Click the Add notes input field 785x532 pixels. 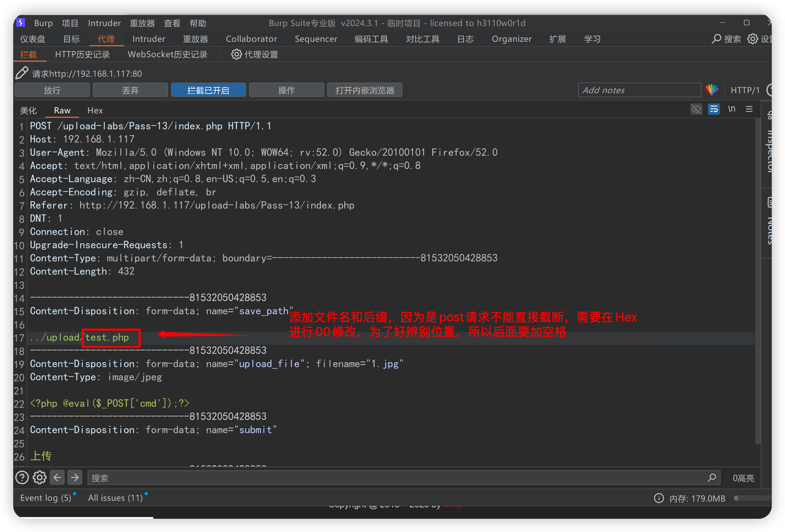pyautogui.click(x=639, y=90)
